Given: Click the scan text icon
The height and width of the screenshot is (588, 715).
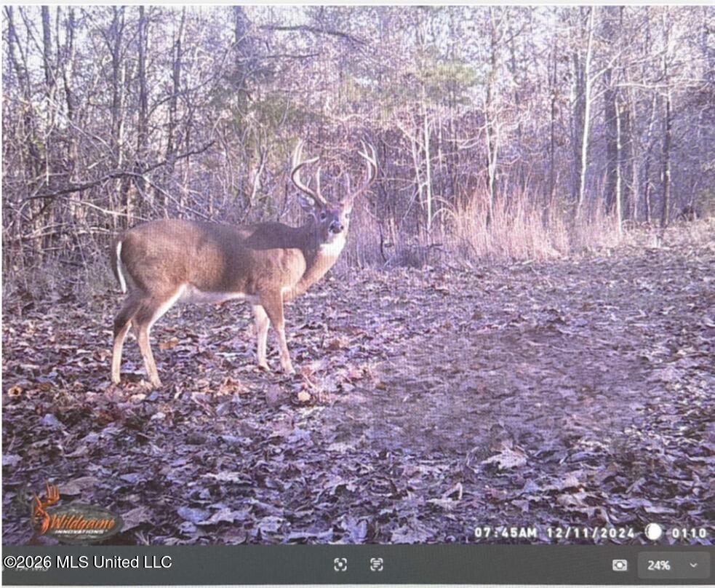Looking at the screenshot, I should pos(376,565).
